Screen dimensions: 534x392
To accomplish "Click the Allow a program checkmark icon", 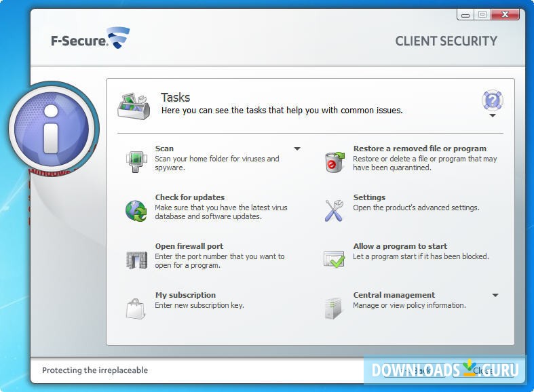I will tap(334, 259).
